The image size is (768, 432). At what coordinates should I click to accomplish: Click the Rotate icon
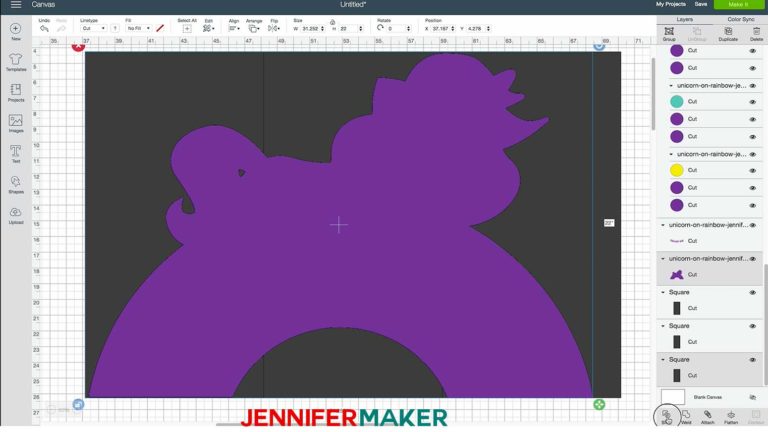click(380, 28)
